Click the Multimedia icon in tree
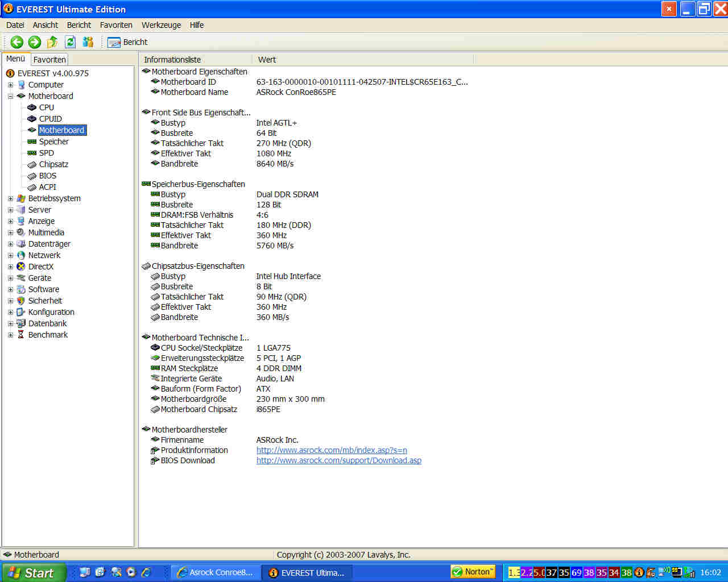Image resolution: width=728 pixels, height=582 pixels. pos(21,232)
